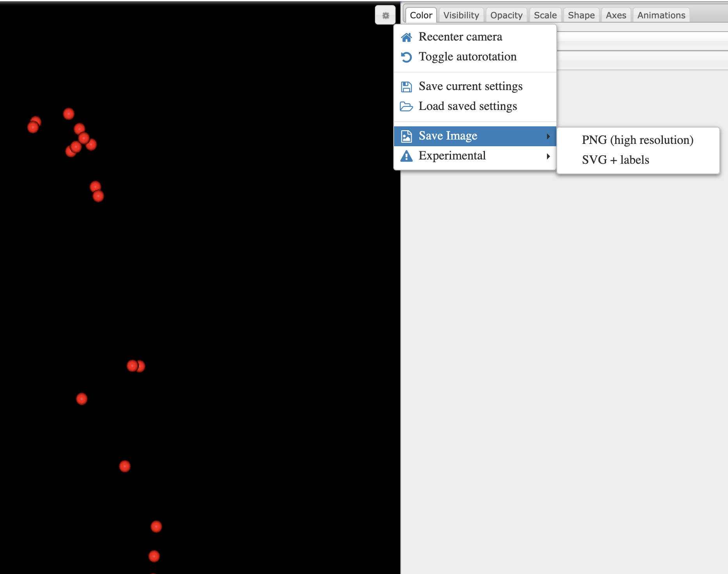Expand the Save Image submenu arrow

[x=548, y=136]
